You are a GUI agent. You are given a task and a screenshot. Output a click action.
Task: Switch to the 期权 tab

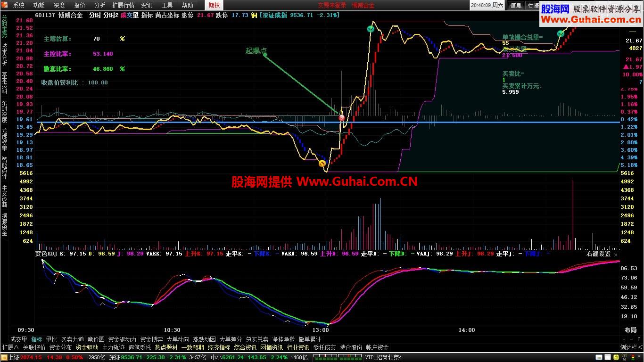tap(214, 5)
